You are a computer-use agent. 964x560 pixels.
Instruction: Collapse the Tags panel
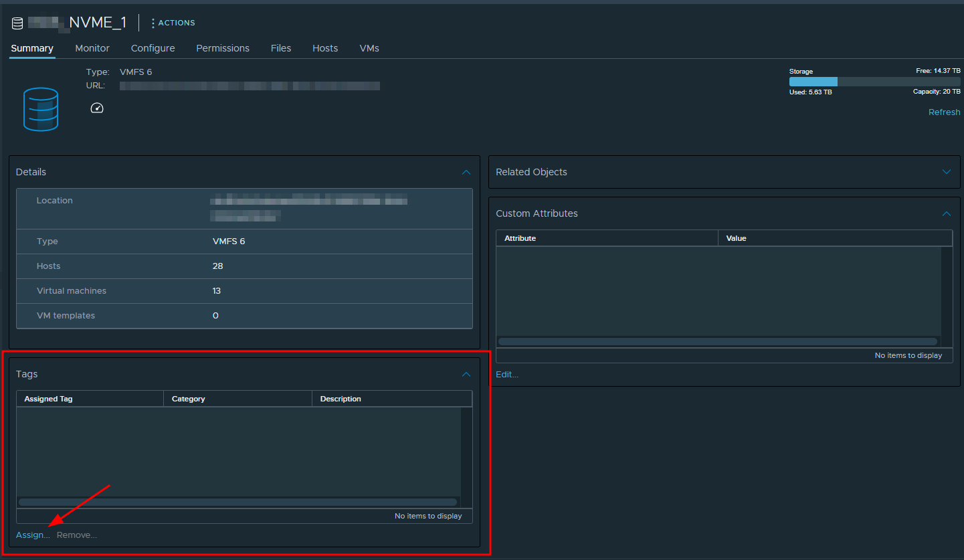pos(466,374)
